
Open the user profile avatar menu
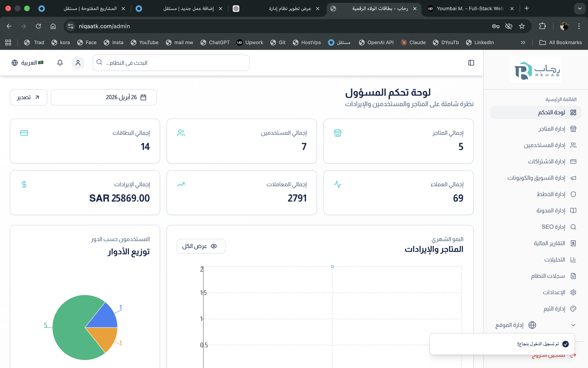(78, 63)
